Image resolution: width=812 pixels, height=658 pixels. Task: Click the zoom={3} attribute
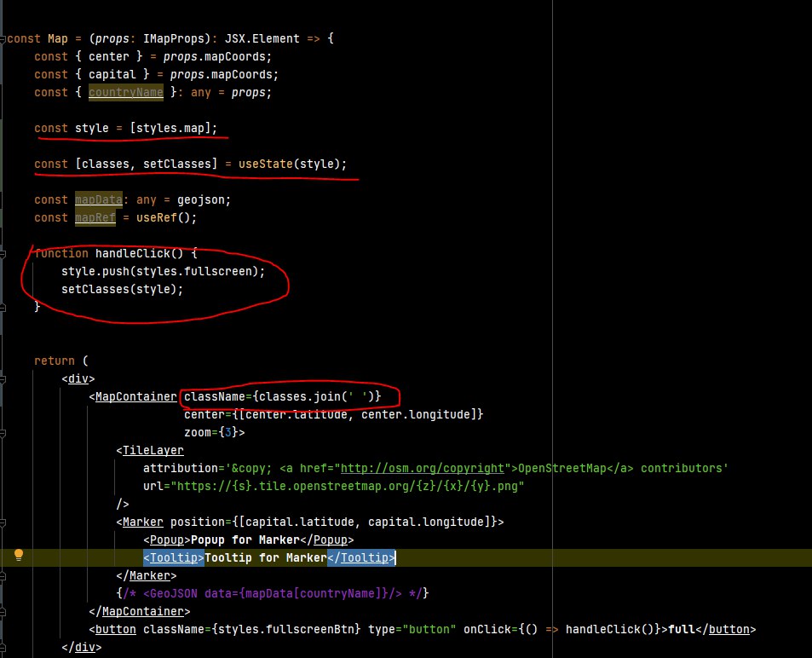pyautogui.click(x=210, y=433)
